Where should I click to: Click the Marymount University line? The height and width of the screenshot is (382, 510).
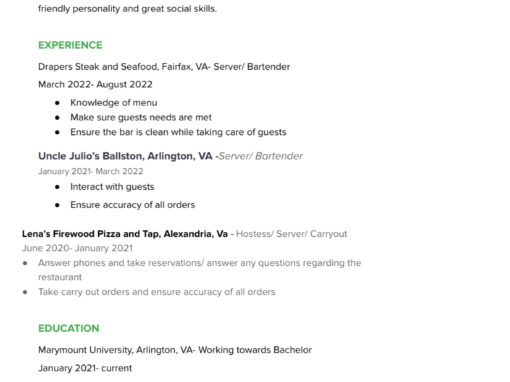[175, 350]
